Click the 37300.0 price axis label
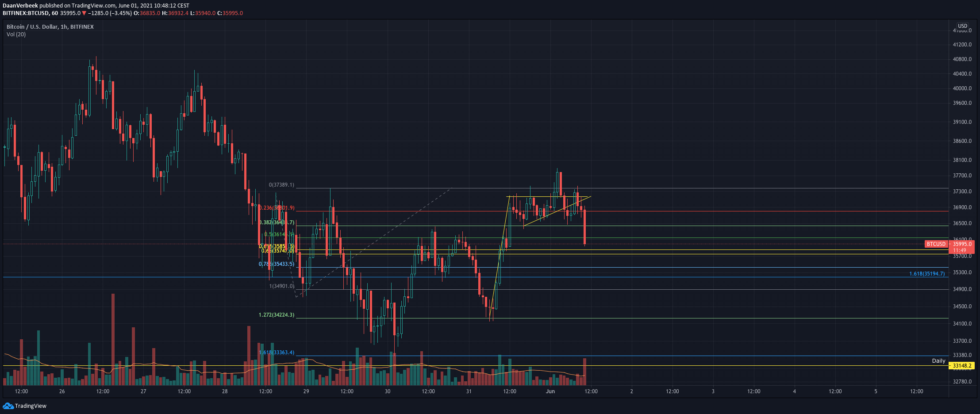Screen dimensions: 980x414 [962, 192]
